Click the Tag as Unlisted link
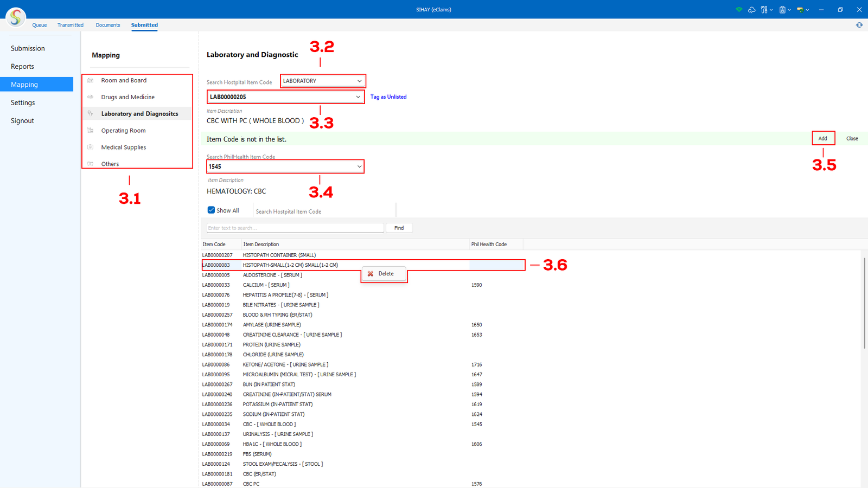The height and width of the screenshot is (488, 868). (x=388, y=97)
